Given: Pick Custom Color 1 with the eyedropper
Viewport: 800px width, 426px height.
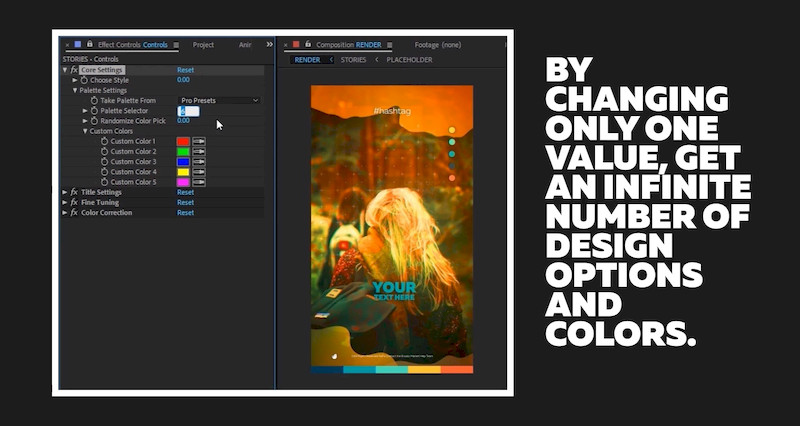Looking at the screenshot, I should [199, 141].
